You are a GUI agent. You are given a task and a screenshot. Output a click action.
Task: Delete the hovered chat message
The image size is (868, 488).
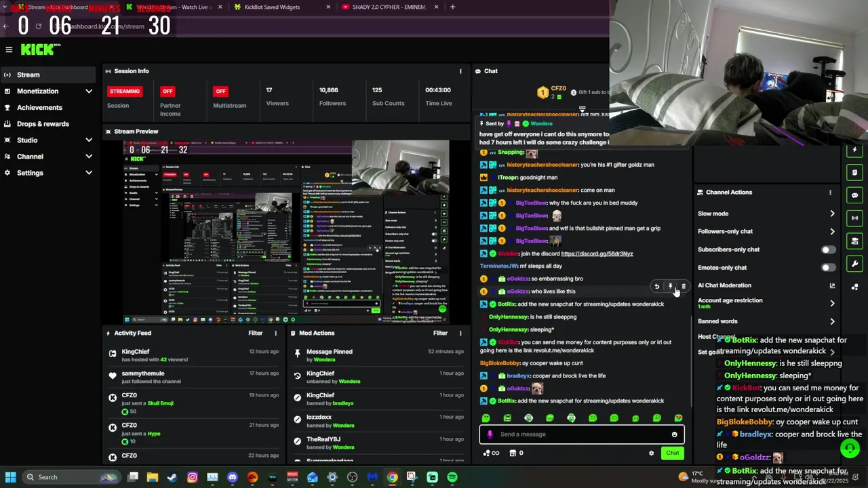point(683,287)
